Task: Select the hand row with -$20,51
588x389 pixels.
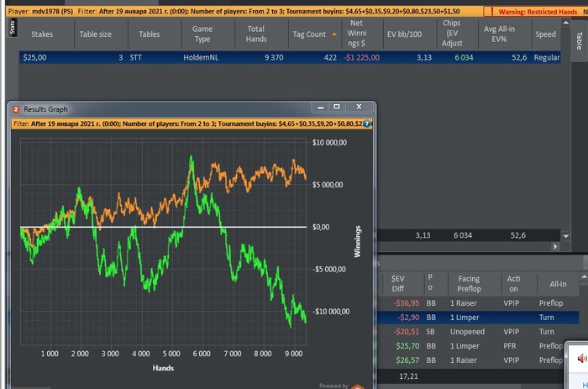Action: pyautogui.click(x=478, y=332)
